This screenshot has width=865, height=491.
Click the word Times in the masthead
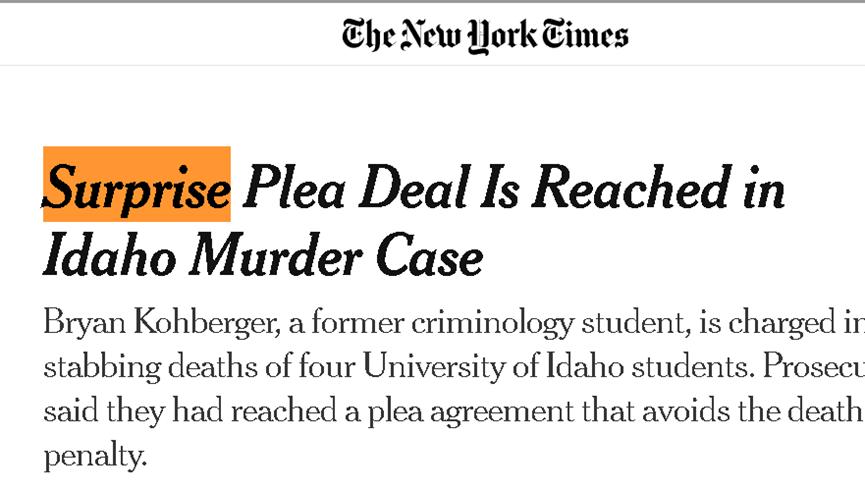(580, 36)
